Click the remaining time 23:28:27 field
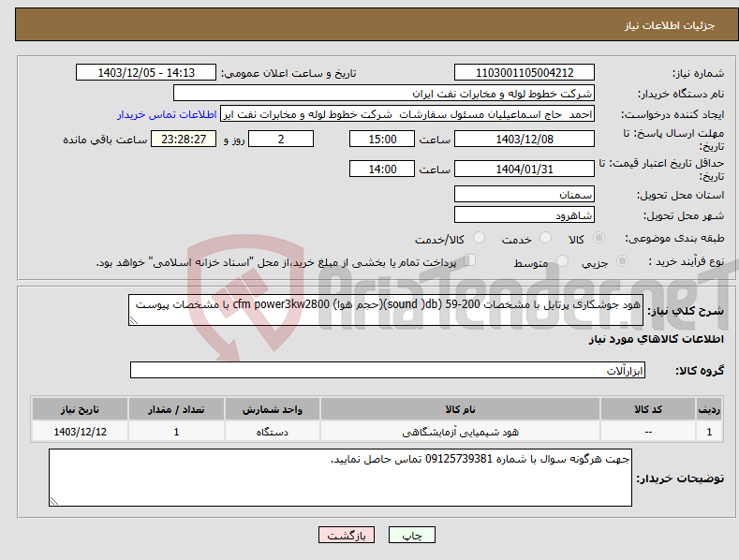Screen dimensions: 739x560 tap(184, 139)
